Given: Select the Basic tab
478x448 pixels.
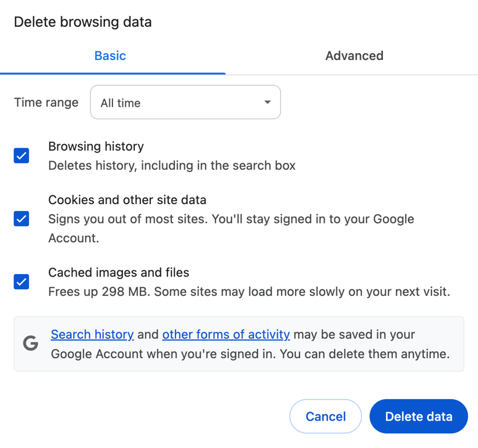Looking at the screenshot, I should pos(110,55).
